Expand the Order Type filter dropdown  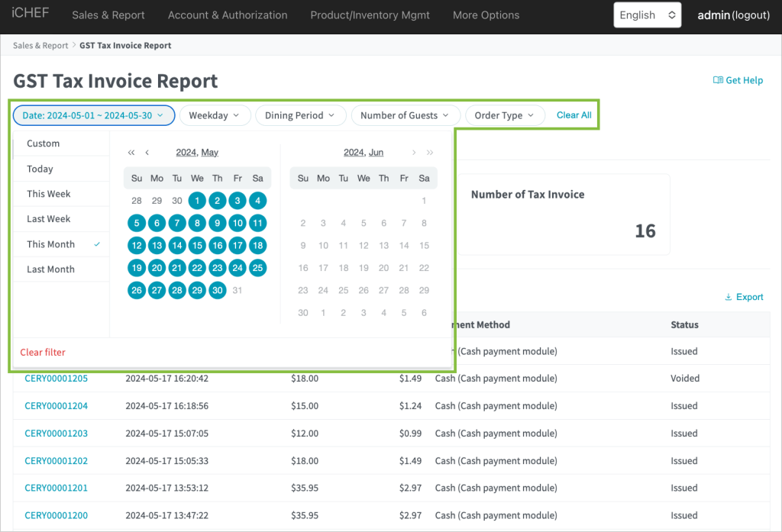coord(504,115)
